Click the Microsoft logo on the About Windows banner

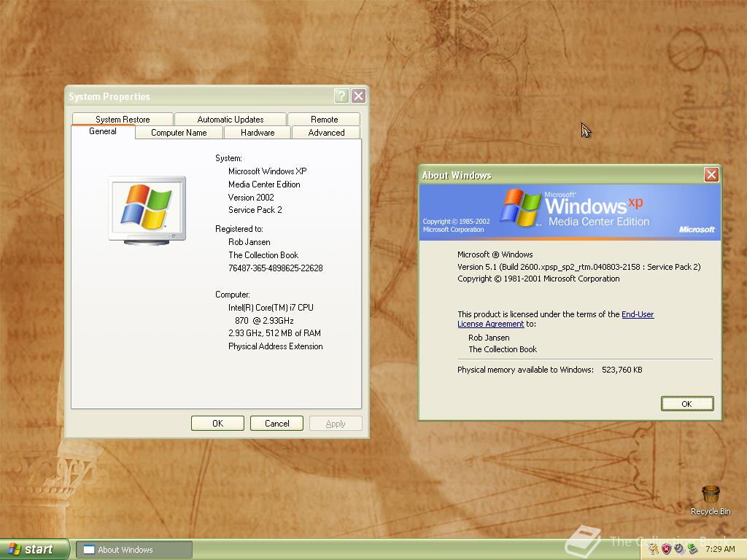pos(697,230)
